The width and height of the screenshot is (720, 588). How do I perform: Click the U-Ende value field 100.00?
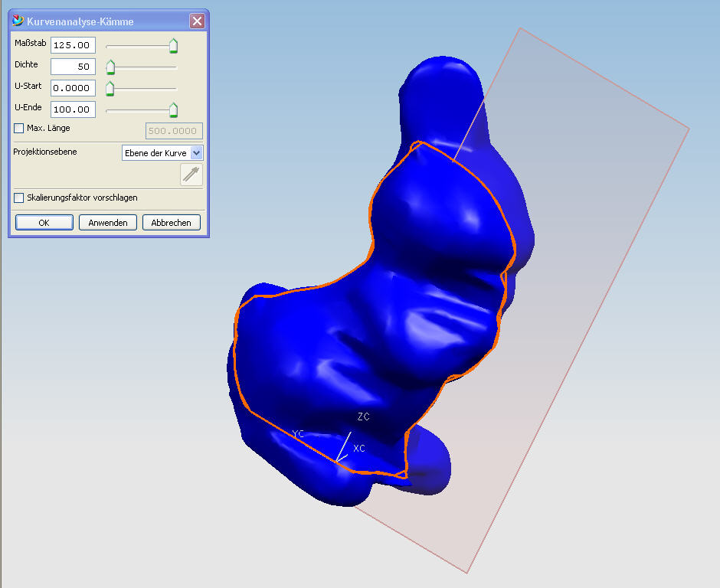[x=73, y=109]
